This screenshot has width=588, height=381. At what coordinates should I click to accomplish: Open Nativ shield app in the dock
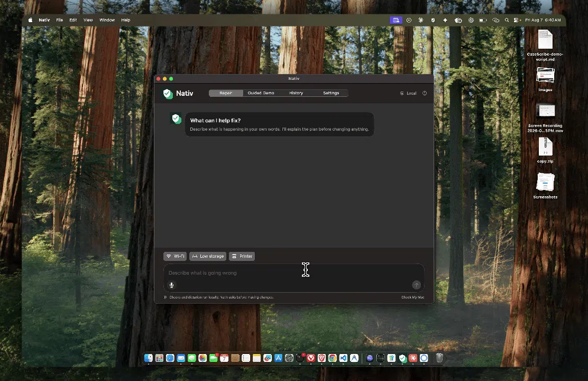pyautogui.click(x=403, y=358)
